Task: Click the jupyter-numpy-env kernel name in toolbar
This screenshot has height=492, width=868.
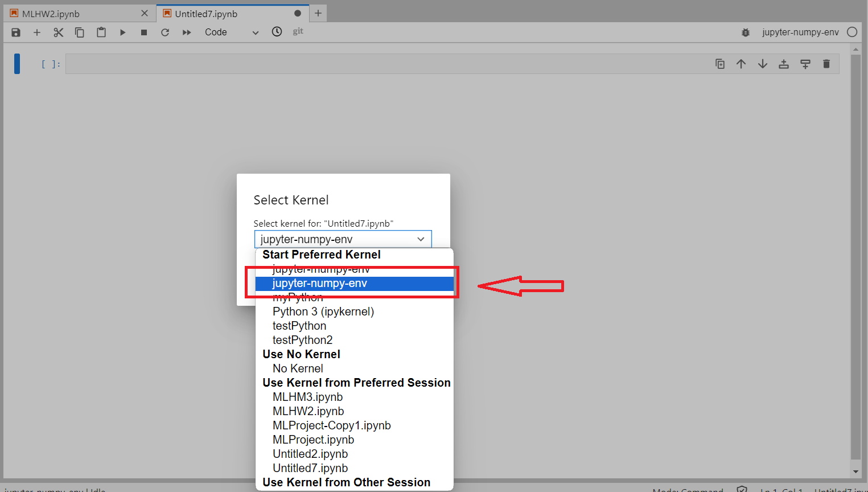Action: coord(800,32)
